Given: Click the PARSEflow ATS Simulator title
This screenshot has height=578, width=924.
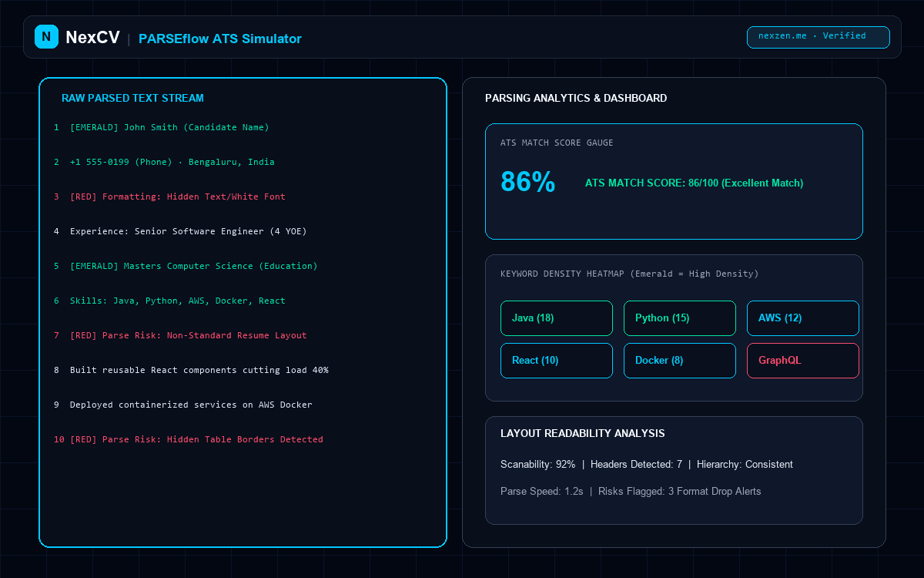Looking at the screenshot, I should [x=220, y=39].
